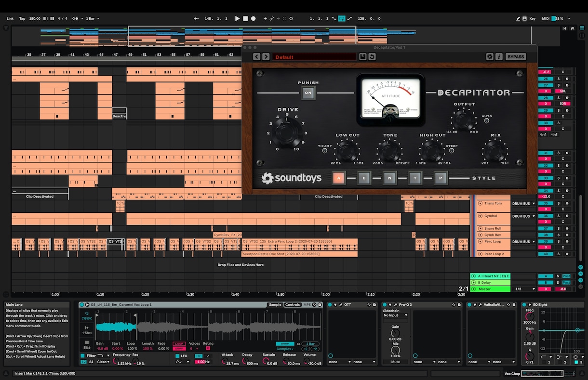588x380 pixels.
Task: Show the In/Out section with the IO button
Action: pos(580,267)
